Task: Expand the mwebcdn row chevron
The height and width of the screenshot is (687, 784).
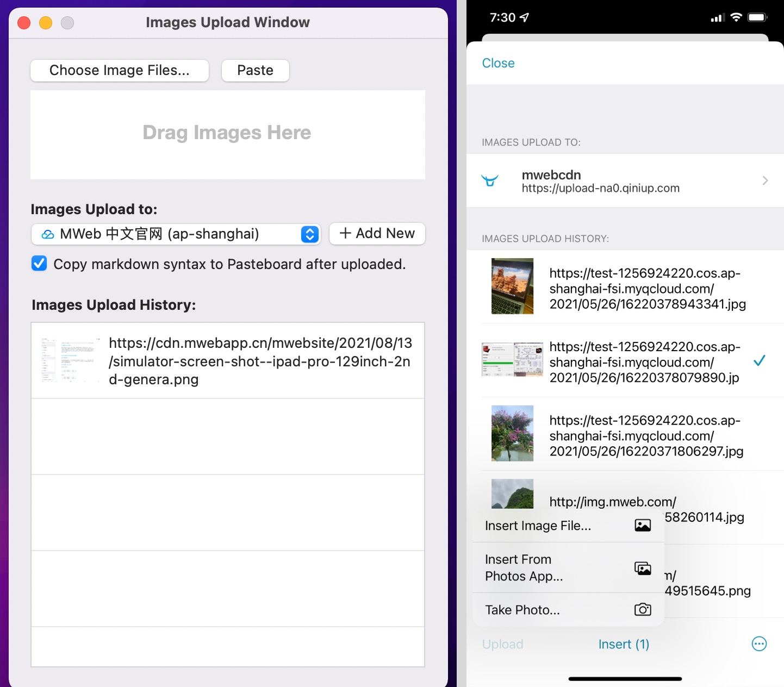Action: [x=765, y=180]
